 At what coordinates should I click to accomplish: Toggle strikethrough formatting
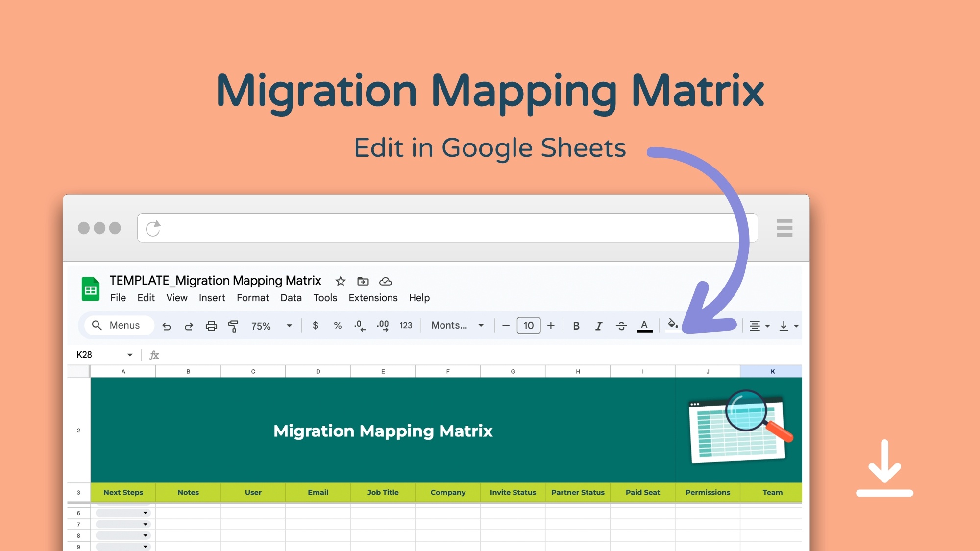point(621,325)
